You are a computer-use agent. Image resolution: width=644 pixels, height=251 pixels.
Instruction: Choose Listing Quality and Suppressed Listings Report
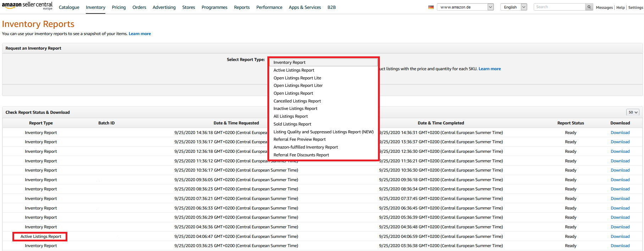[x=323, y=132]
